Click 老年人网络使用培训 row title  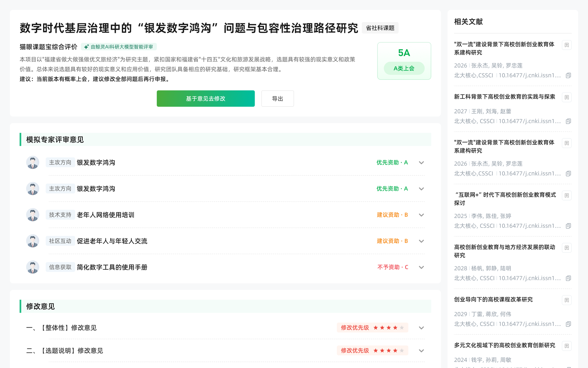106,215
